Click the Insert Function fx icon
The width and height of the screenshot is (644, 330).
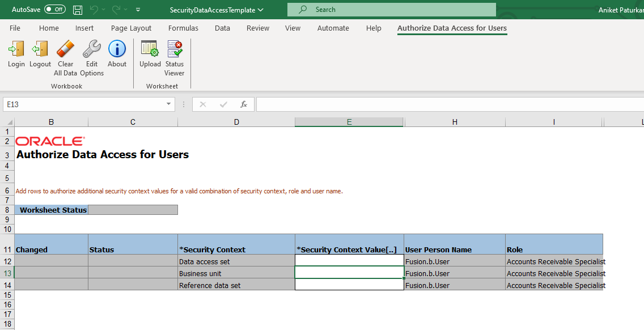(x=244, y=104)
